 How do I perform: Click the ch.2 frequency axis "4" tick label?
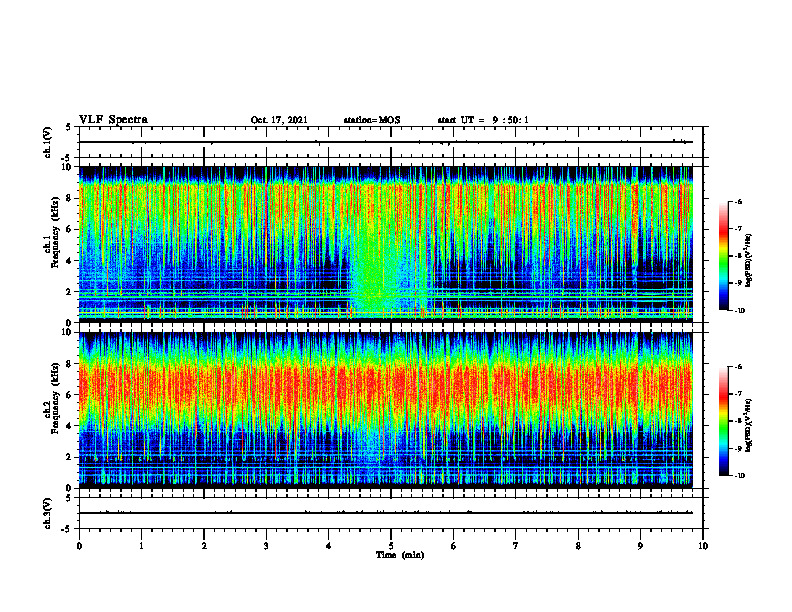point(71,426)
